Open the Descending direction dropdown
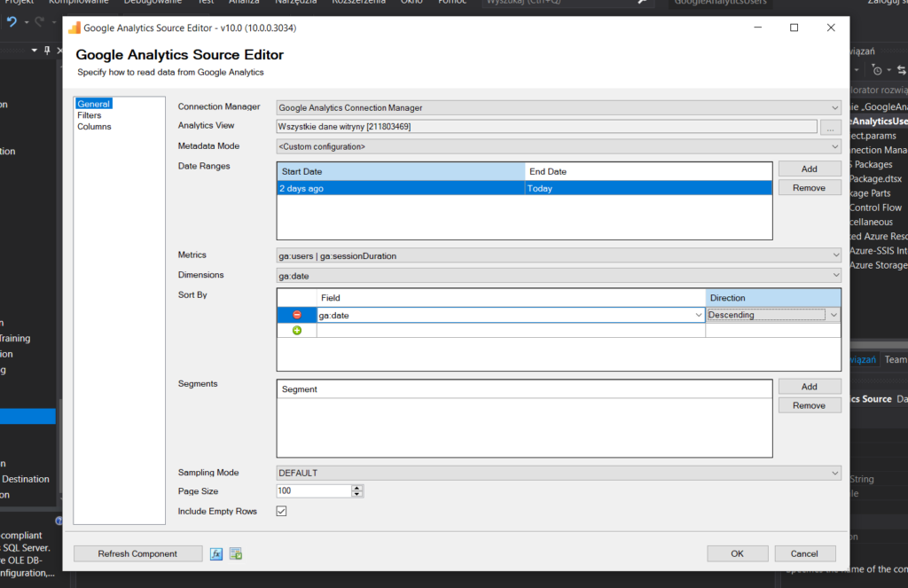The width and height of the screenshot is (908, 588). pyautogui.click(x=834, y=315)
